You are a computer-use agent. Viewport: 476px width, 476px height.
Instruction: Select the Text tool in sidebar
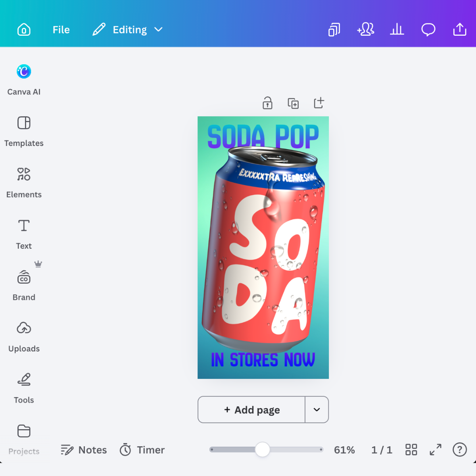coord(24,234)
